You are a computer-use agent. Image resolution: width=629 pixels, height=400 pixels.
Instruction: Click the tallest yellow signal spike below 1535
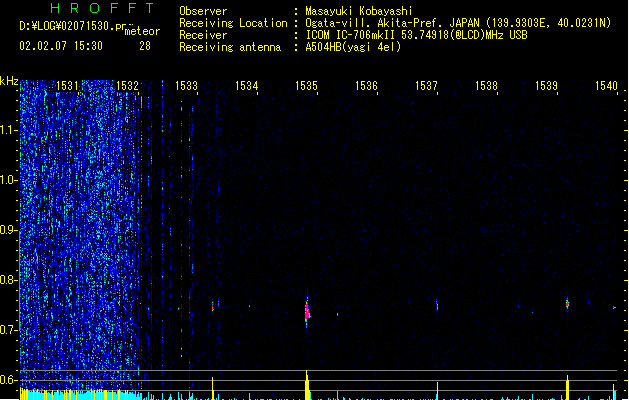307,385
